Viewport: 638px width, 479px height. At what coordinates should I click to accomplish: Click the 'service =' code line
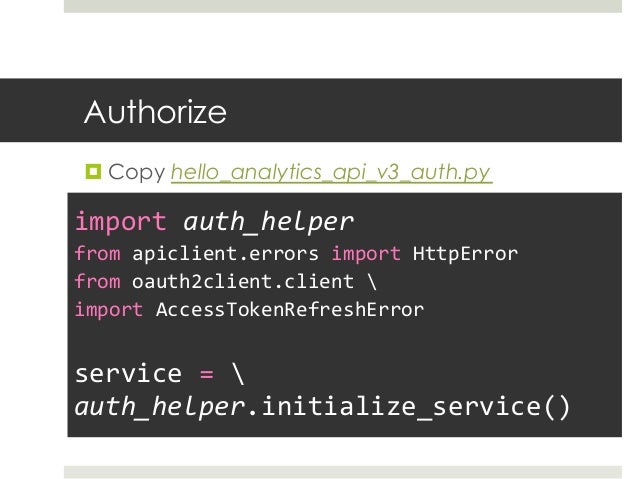click(160, 374)
